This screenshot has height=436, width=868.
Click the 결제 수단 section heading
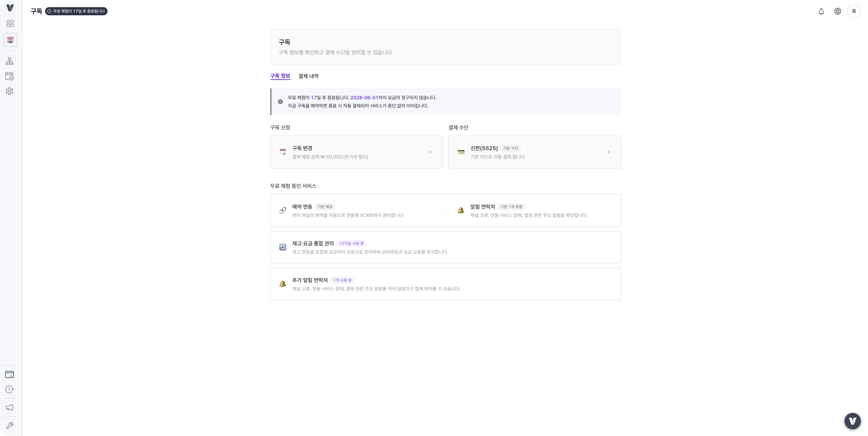click(458, 127)
